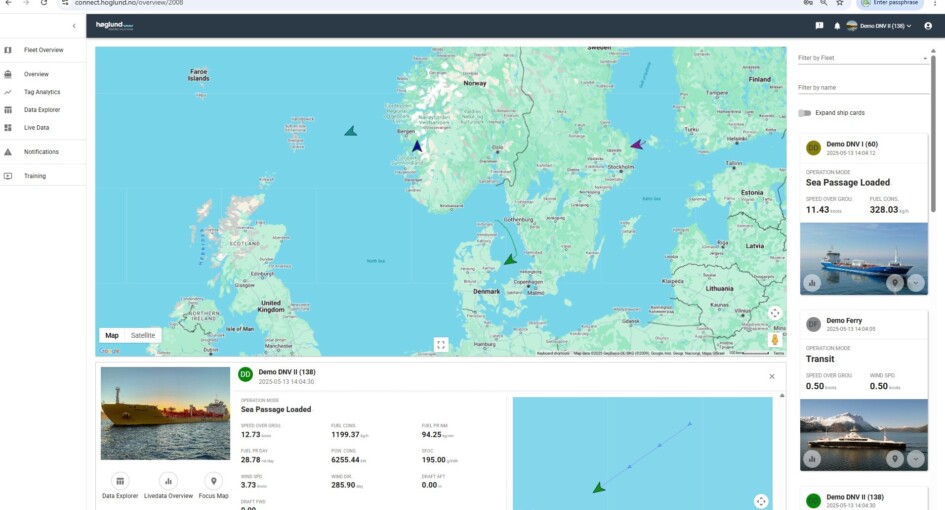Click the trend line icon beside Tag Analytics
Screen dimensions: 945x510
click(x=8, y=92)
